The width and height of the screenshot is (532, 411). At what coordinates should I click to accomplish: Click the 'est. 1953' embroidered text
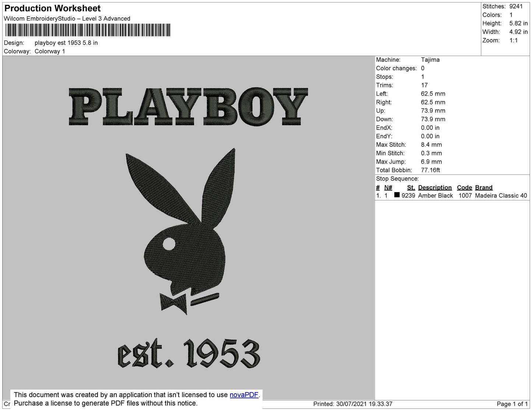tap(189, 353)
